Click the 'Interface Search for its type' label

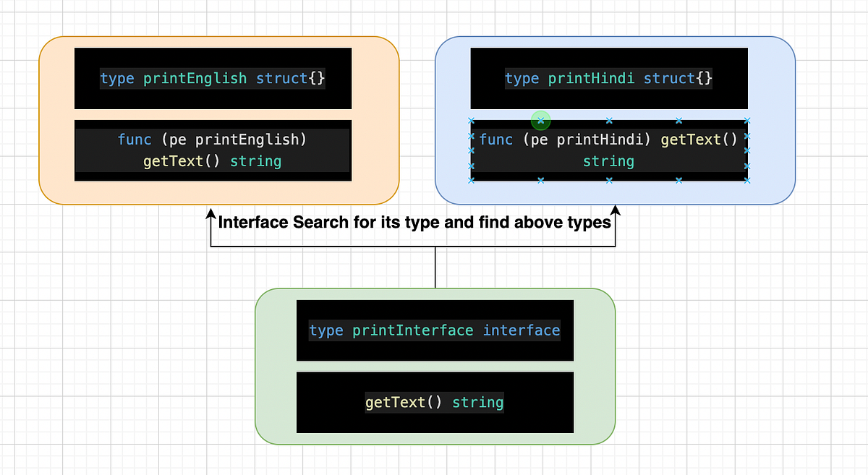tap(414, 223)
